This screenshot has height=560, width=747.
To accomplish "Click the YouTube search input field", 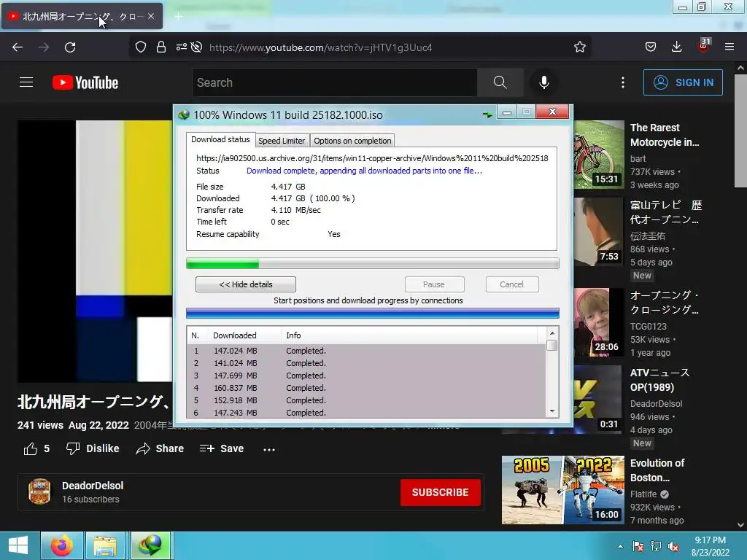I will 334,82.
